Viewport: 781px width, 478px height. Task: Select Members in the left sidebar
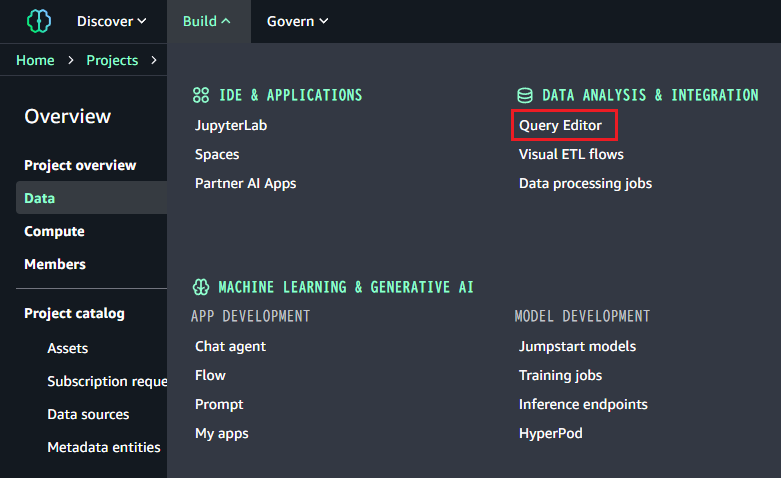tap(55, 265)
